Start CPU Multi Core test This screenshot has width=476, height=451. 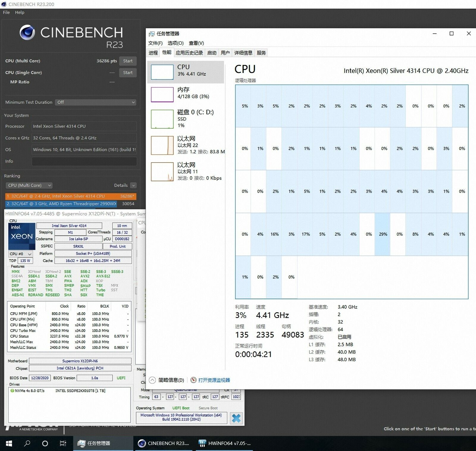click(128, 61)
